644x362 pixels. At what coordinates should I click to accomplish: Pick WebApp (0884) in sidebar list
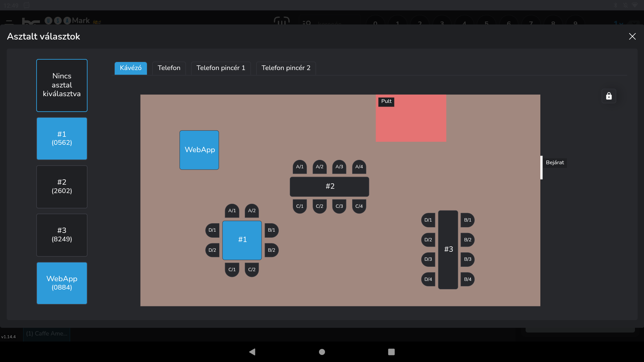(x=62, y=283)
